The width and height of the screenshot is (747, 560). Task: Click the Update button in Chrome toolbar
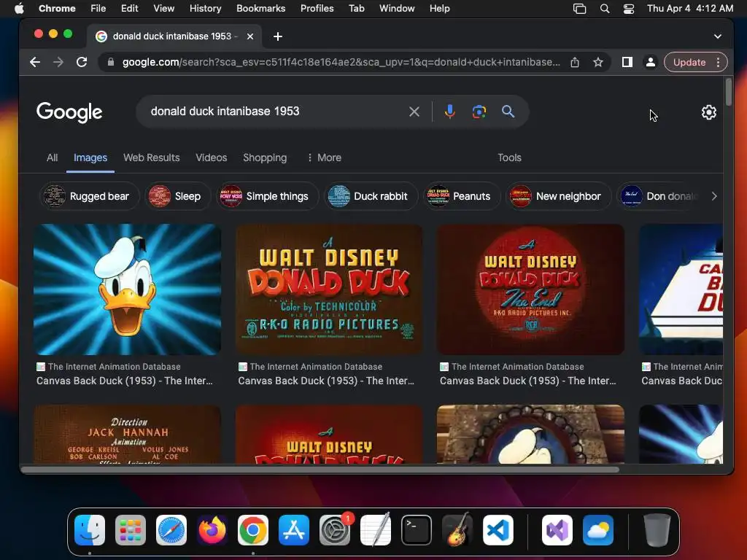coord(689,62)
